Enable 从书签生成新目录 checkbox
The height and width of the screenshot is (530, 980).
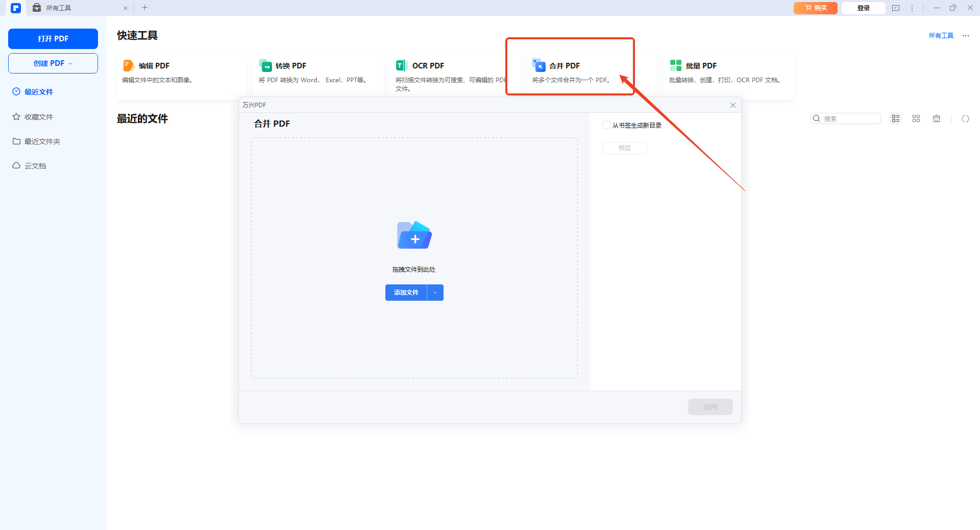(606, 125)
